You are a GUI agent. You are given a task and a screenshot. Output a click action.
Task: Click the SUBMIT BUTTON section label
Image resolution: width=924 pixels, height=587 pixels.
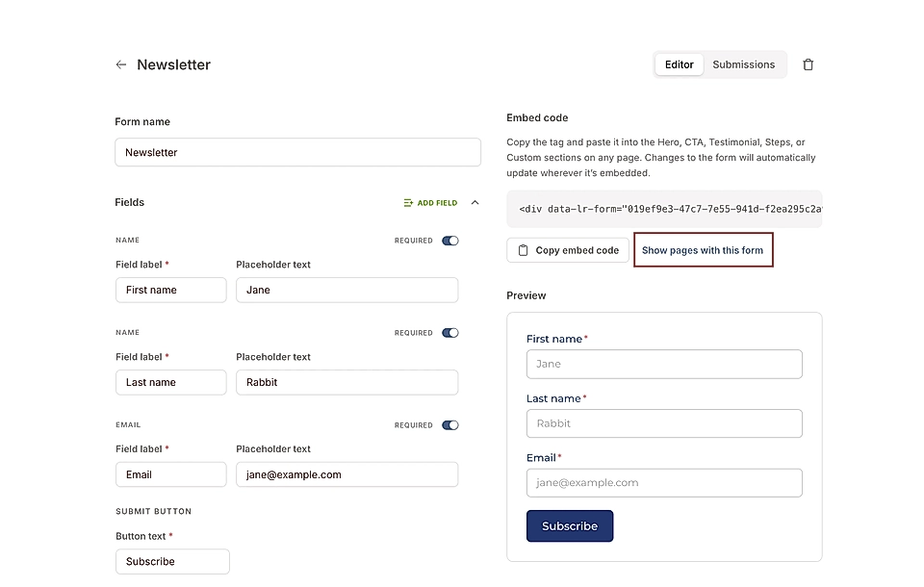point(153,512)
